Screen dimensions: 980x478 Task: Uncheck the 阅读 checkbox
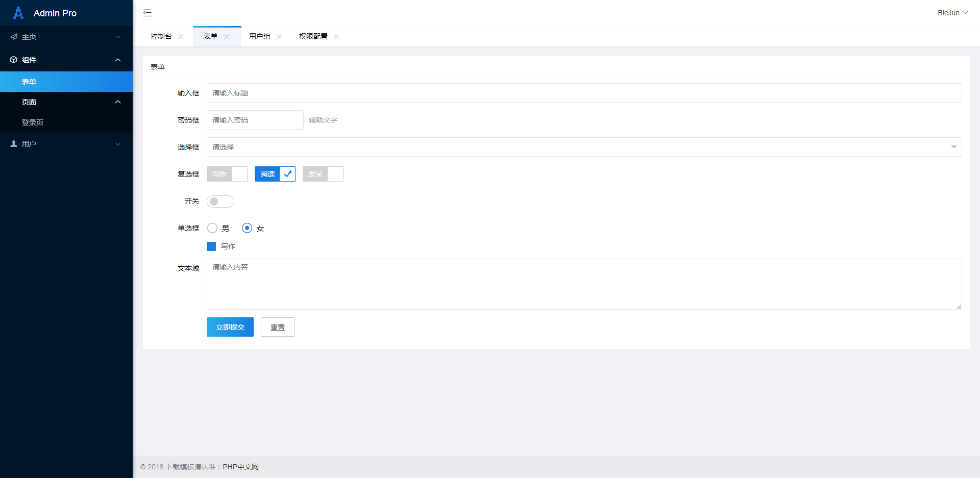[x=275, y=174]
